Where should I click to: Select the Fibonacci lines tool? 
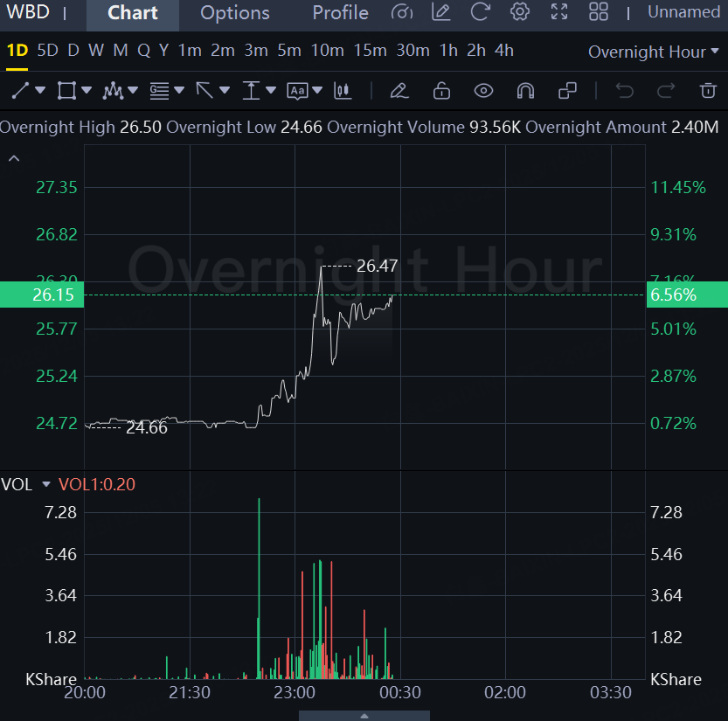159,91
